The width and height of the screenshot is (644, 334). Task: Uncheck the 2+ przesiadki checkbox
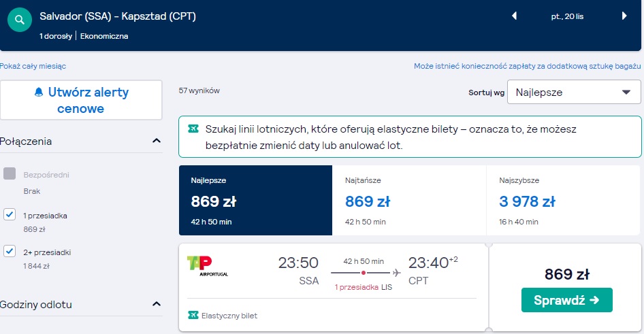coord(10,251)
